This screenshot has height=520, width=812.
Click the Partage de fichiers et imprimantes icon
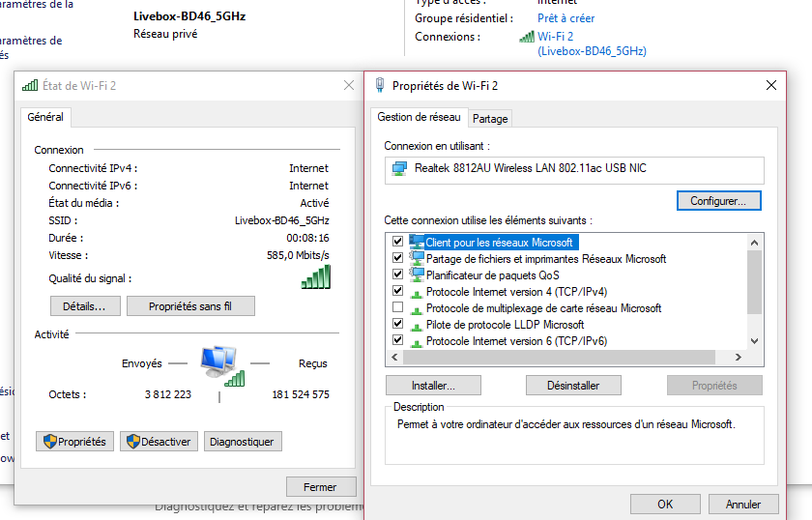point(417,258)
